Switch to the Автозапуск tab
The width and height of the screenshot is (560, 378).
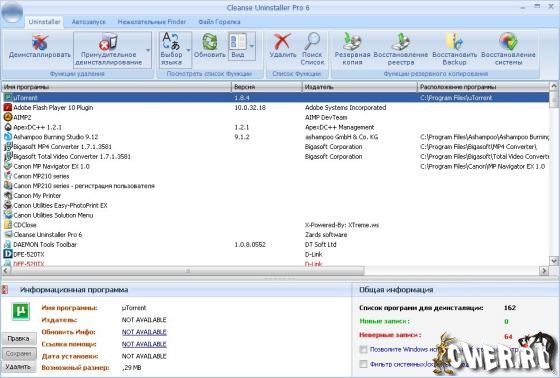89,22
